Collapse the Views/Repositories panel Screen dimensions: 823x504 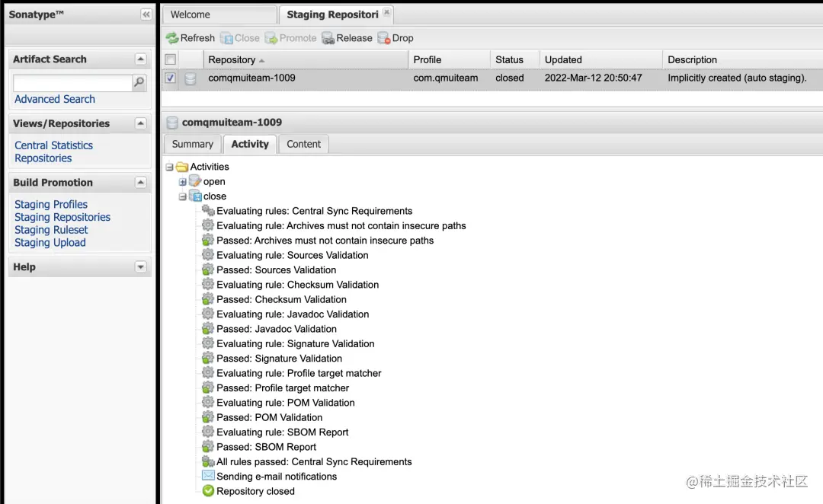tap(140, 123)
